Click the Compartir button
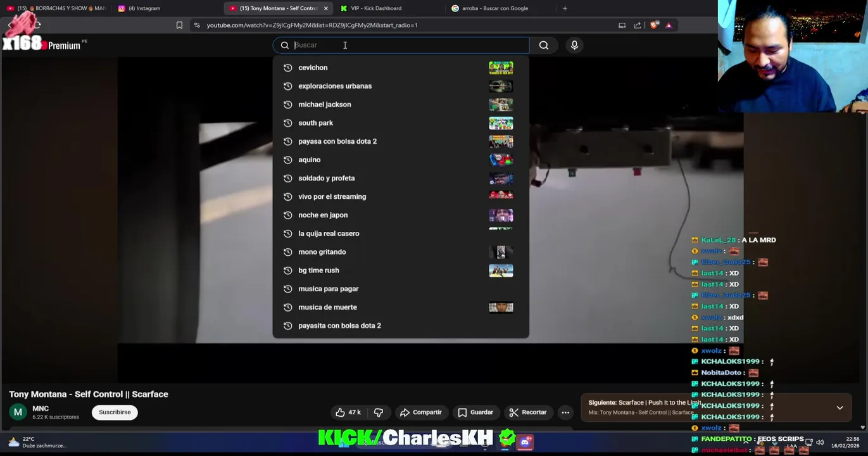The width and height of the screenshot is (868, 456). click(420, 412)
